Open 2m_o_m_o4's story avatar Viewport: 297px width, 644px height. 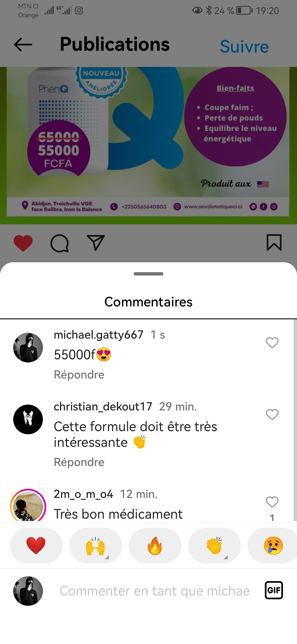(x=28, y=506)
